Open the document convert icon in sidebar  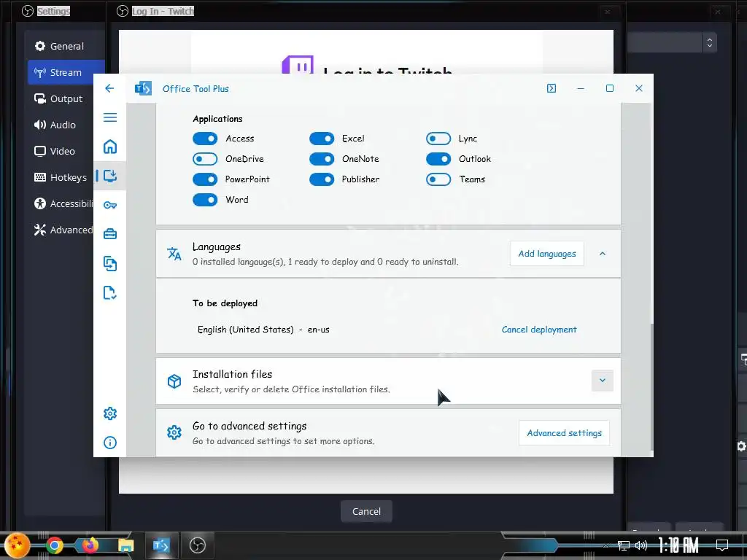110,263
